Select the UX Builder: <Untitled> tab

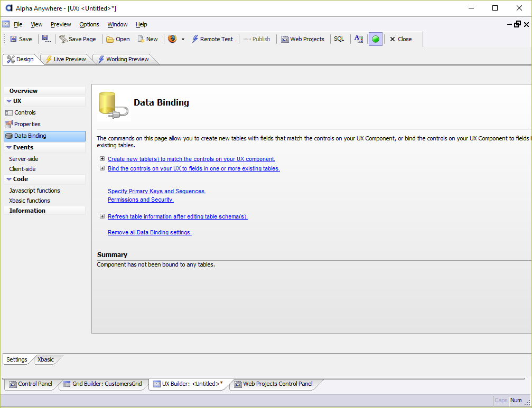pyautogui.click(x=189, y=384)
